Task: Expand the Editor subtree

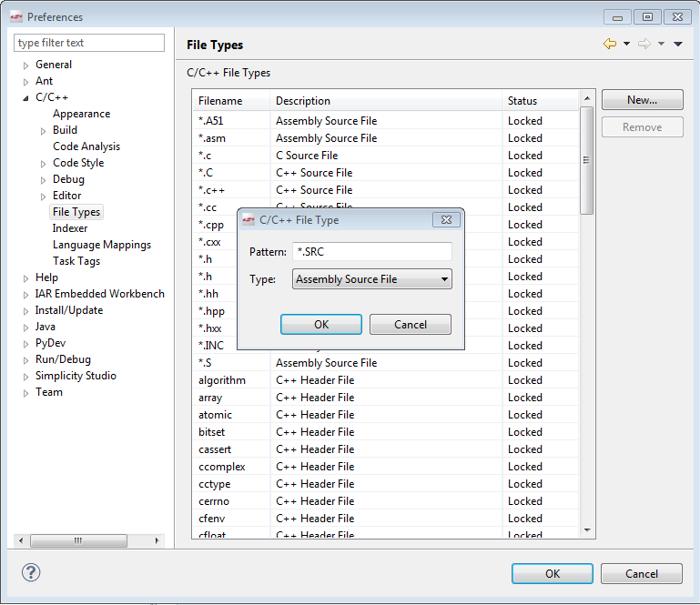Action: pos(44,197)
